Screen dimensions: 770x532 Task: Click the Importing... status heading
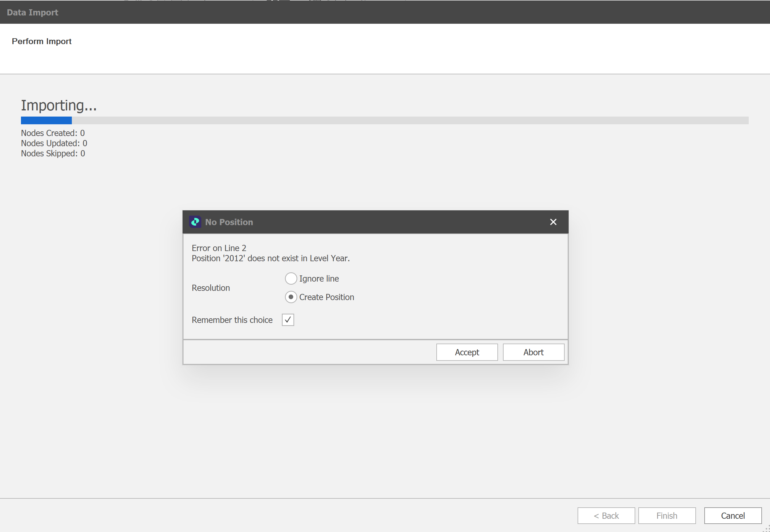(59, 105)
